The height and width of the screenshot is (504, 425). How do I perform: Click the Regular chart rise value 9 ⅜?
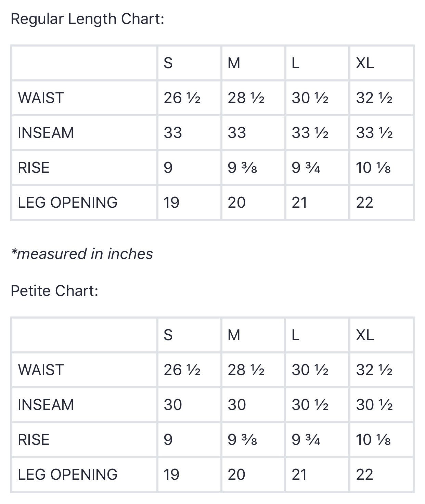[242, 168]
